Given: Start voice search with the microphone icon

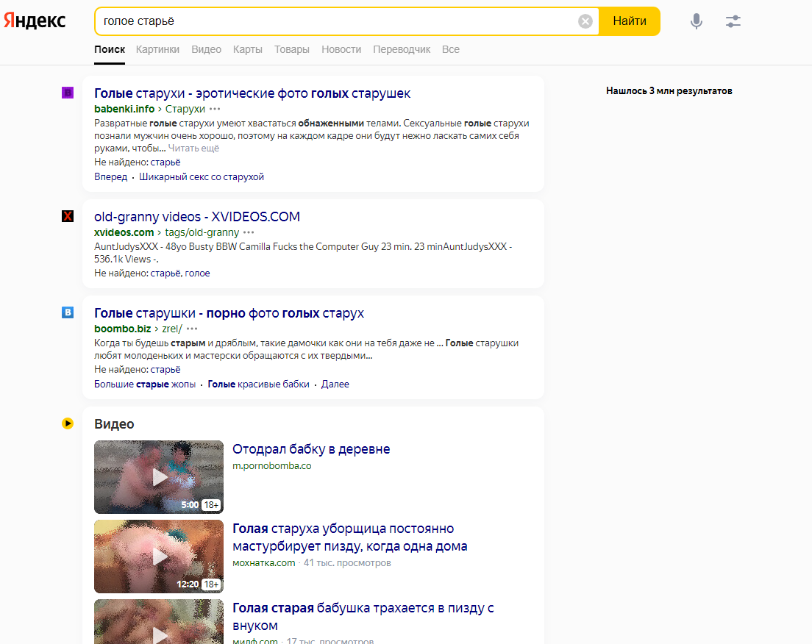Looking at the screenshot, I should (x=697, y=21).
